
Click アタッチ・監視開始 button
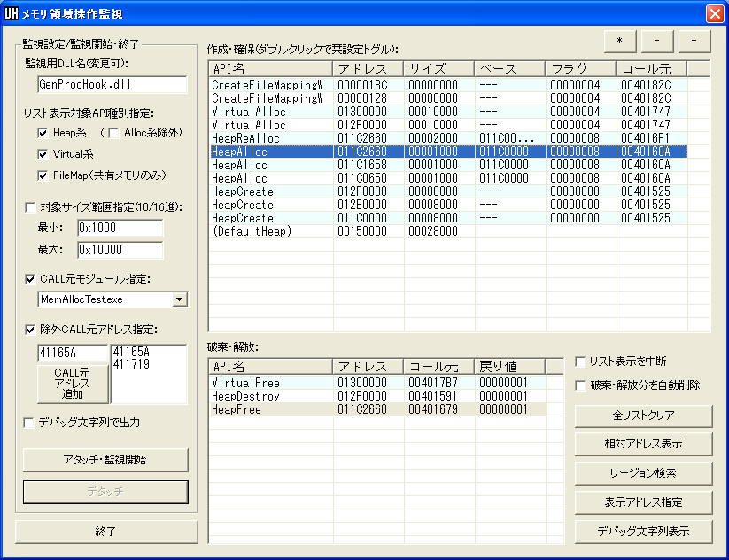click(105, 460)
